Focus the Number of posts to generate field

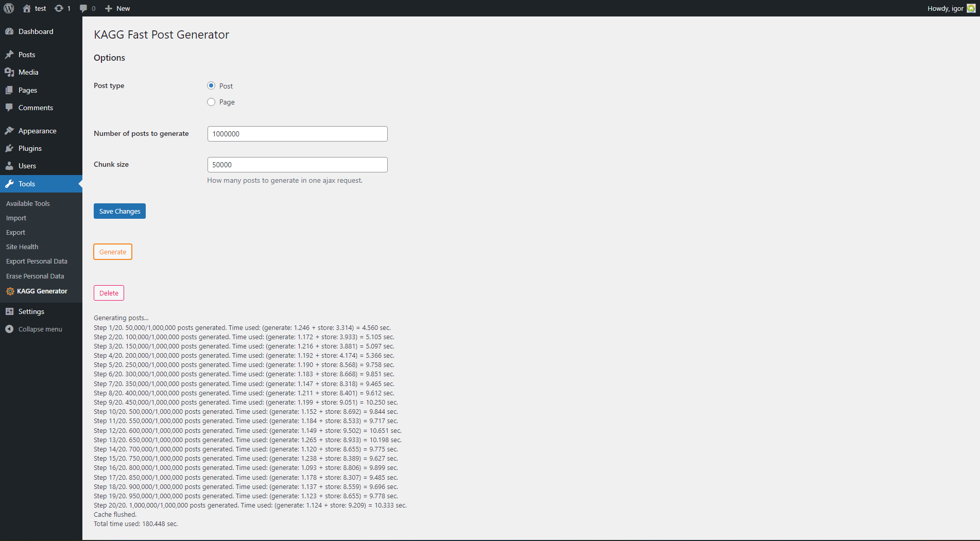[x=297, y=134]
